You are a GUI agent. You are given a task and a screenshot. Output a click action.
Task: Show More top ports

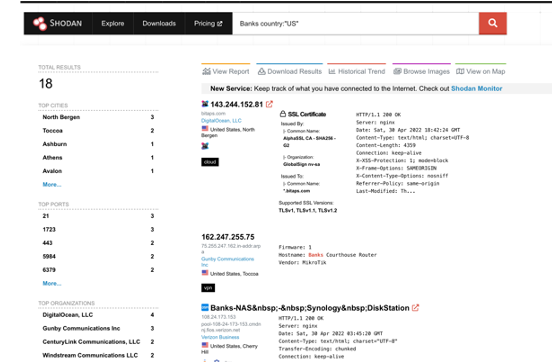52,283
